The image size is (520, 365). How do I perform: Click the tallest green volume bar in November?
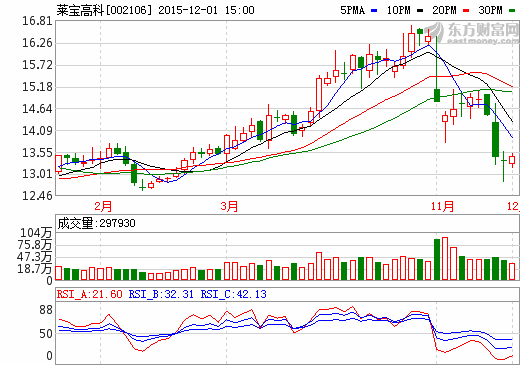click(437, 259)
